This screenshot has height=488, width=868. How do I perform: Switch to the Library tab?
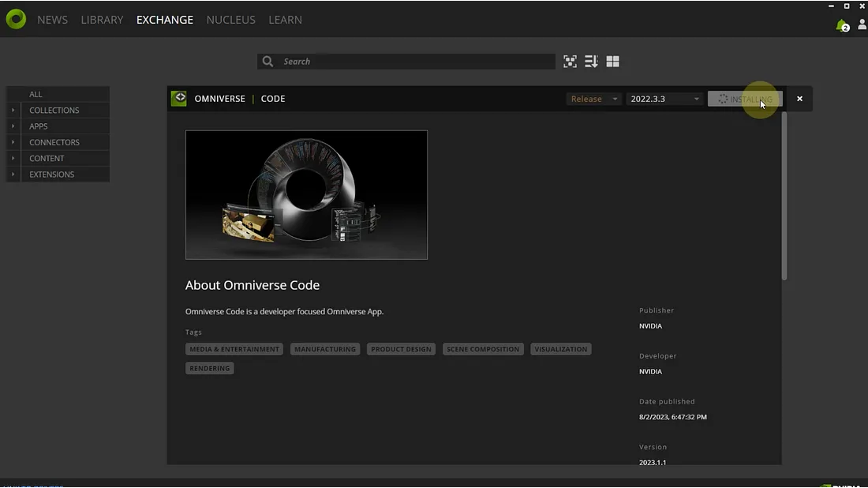pyautogui.click(x=102, y=20)
